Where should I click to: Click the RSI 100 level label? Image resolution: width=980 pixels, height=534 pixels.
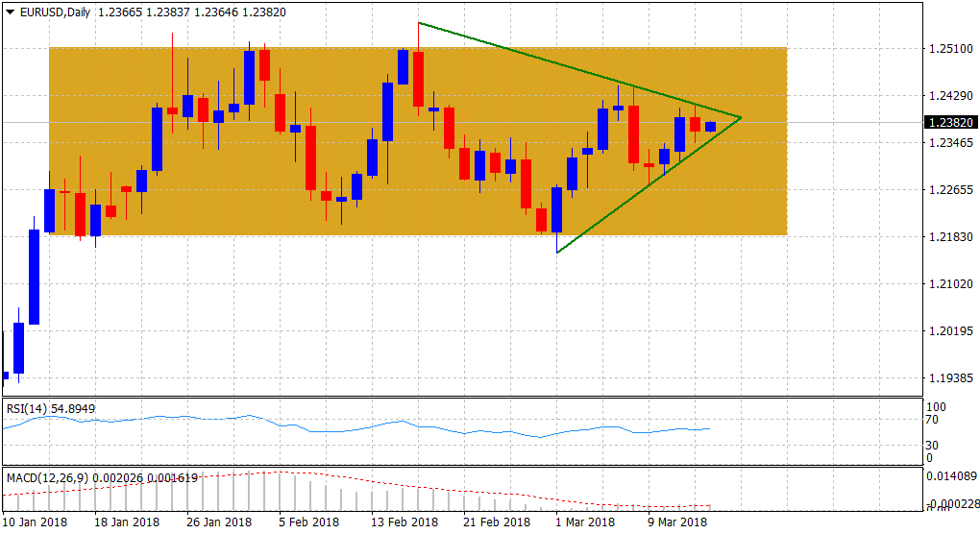pyautogui.click(x=936, y=407)
